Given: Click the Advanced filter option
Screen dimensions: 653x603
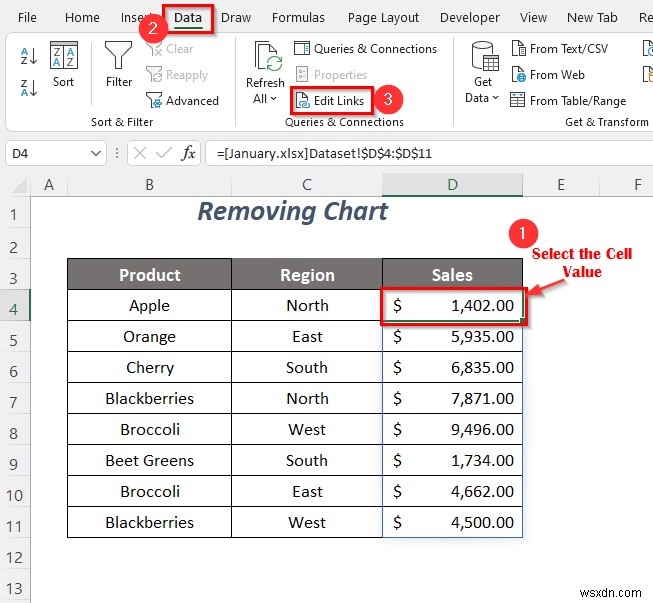Looking at the screenshot, I should [182, 101].
